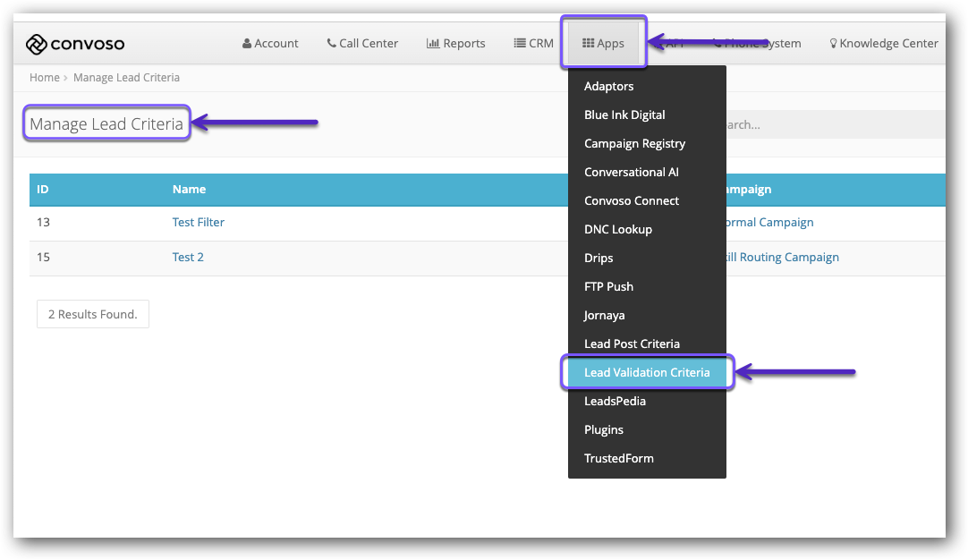968x560 pixels.
Task: Open FTP Push from the dropdown
Action: 647,286
